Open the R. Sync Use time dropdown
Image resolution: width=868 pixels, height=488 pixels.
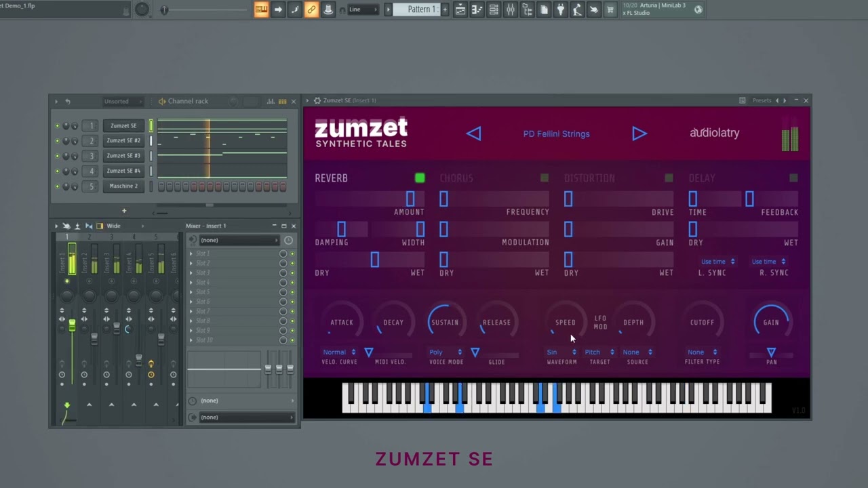pyautogui.click(x=768, y=262)
